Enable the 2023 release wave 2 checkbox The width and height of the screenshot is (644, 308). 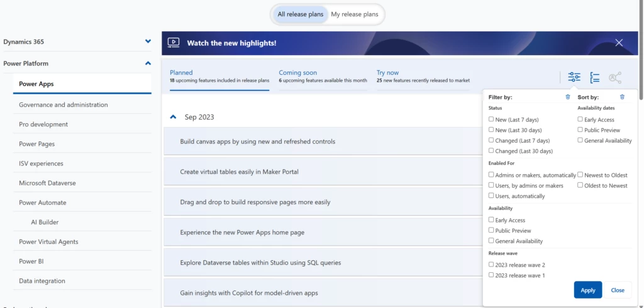pos(491,265)
